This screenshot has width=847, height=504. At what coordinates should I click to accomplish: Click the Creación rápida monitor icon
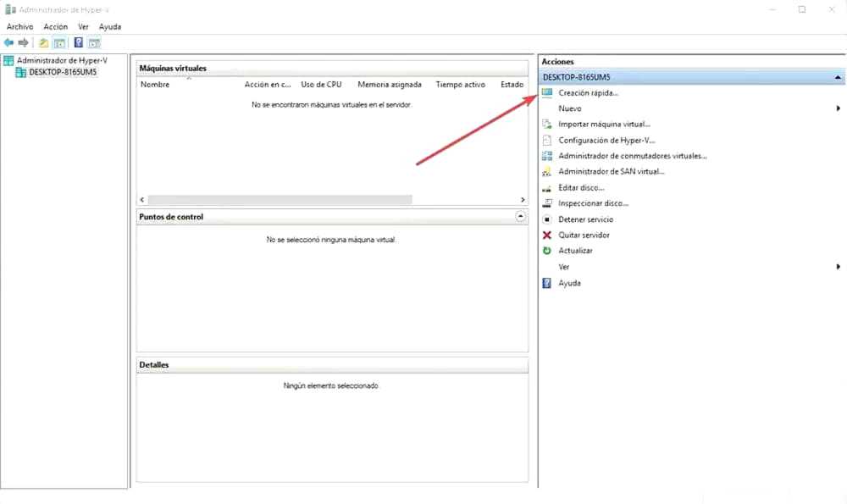point(547,92)
